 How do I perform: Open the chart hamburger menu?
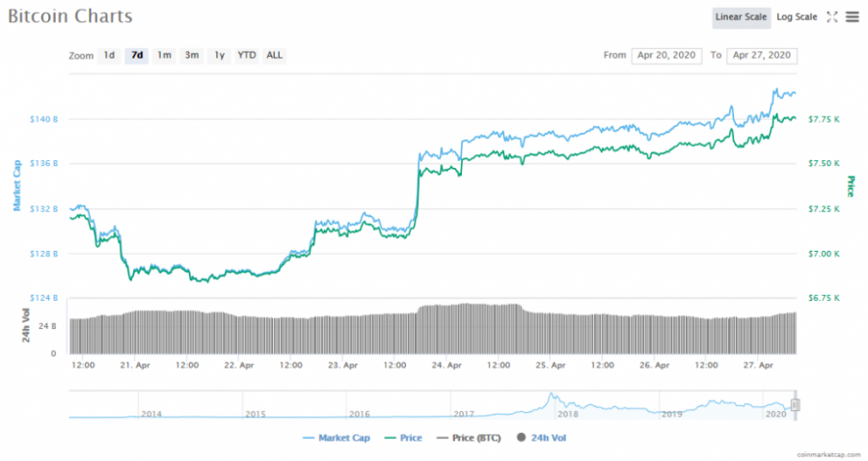[x=853, y=17]
